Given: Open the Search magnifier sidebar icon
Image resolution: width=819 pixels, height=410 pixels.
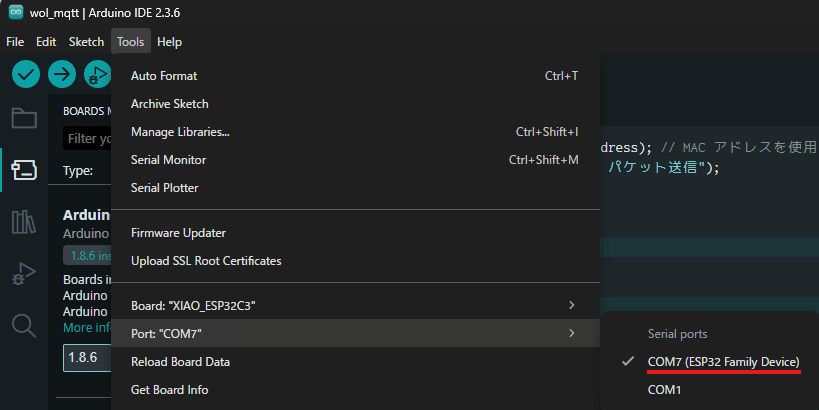Looking at the screenshot, I should coord(24,325).
